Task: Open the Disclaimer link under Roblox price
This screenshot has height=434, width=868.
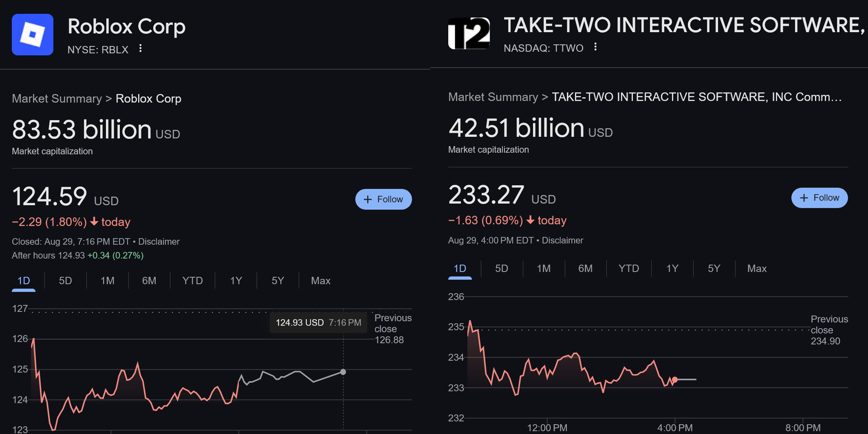Action: click(x=159, y=241)
